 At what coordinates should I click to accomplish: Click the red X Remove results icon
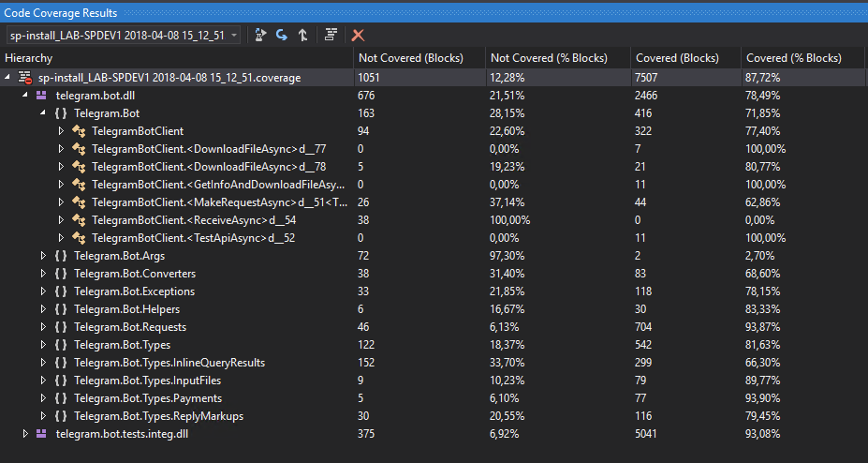(x=359, y=35)
